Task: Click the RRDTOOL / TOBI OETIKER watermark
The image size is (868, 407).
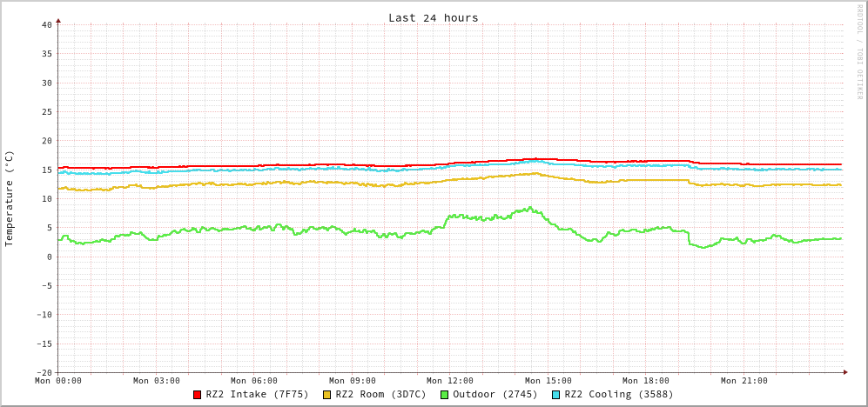Action: click(x=858, y=52)
